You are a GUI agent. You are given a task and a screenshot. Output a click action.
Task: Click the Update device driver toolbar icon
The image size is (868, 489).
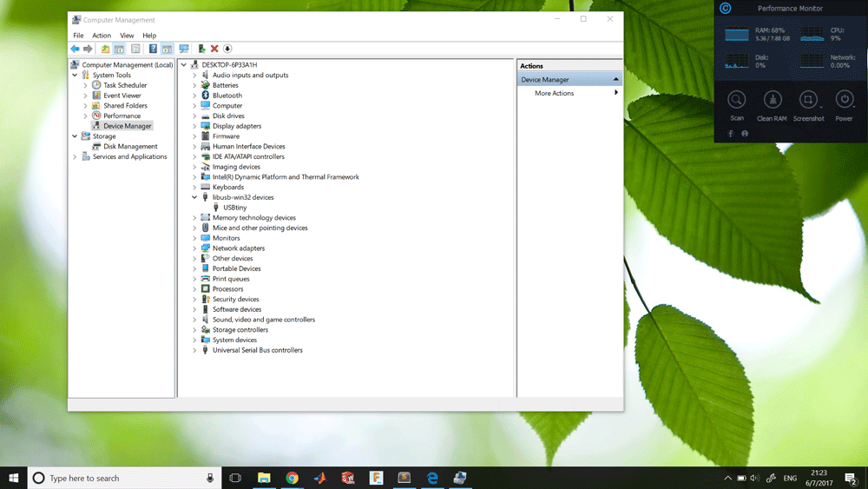click(201, 49)
